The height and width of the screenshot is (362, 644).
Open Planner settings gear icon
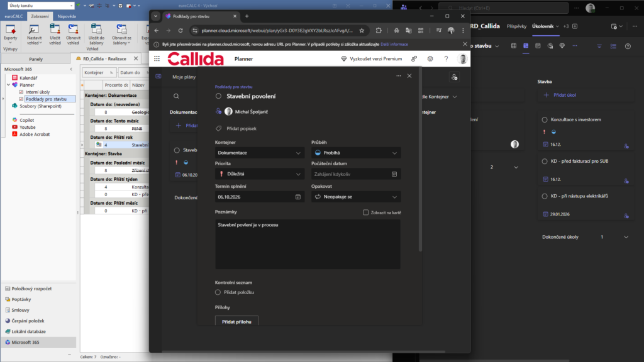coord(430,58)
